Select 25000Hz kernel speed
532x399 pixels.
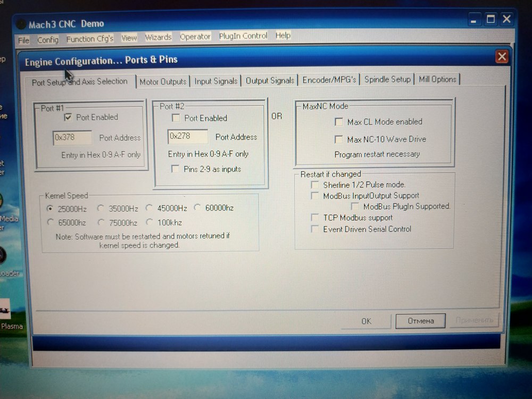pos(49,208)
